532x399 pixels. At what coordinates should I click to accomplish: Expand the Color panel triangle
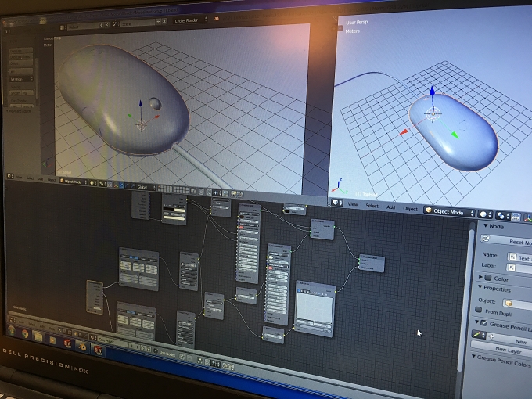tap(481, 277)
